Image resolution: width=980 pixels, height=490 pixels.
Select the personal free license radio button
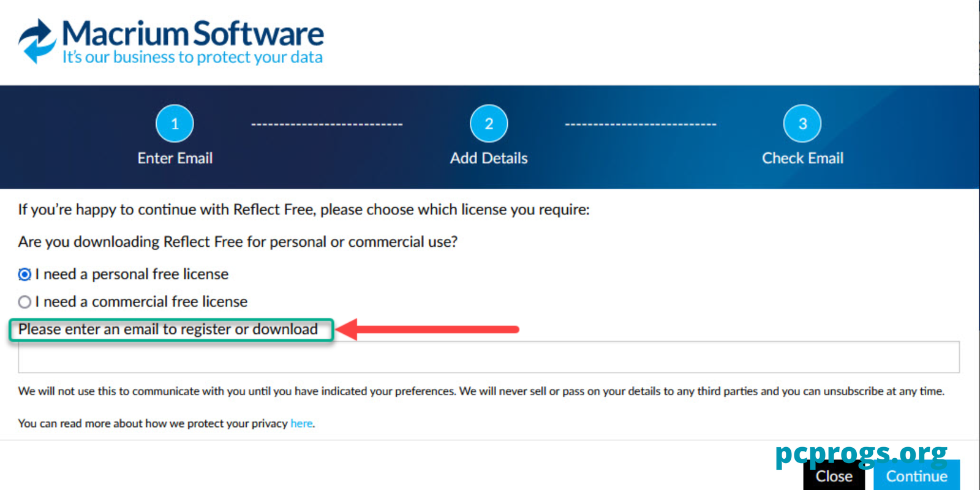point(24,274)
